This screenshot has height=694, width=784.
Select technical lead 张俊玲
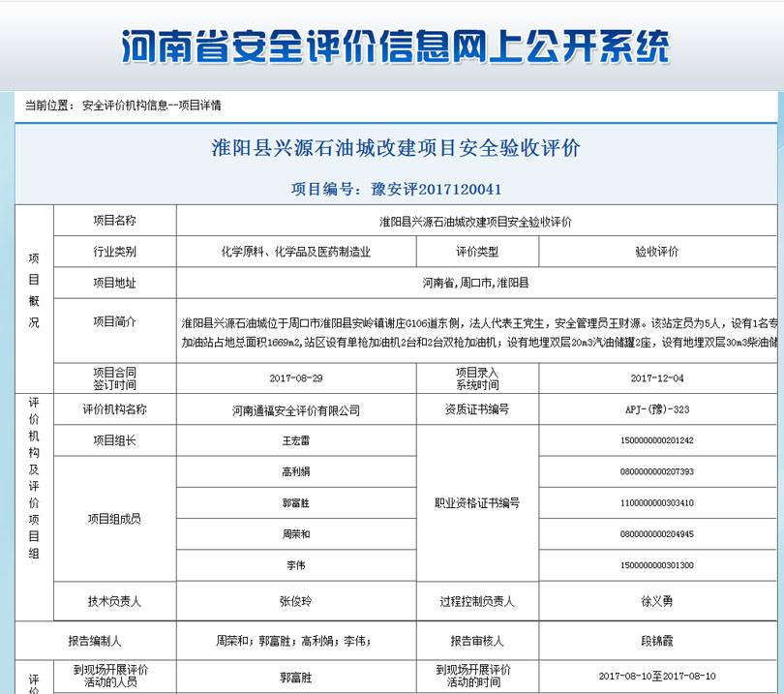tap(296, 601)
